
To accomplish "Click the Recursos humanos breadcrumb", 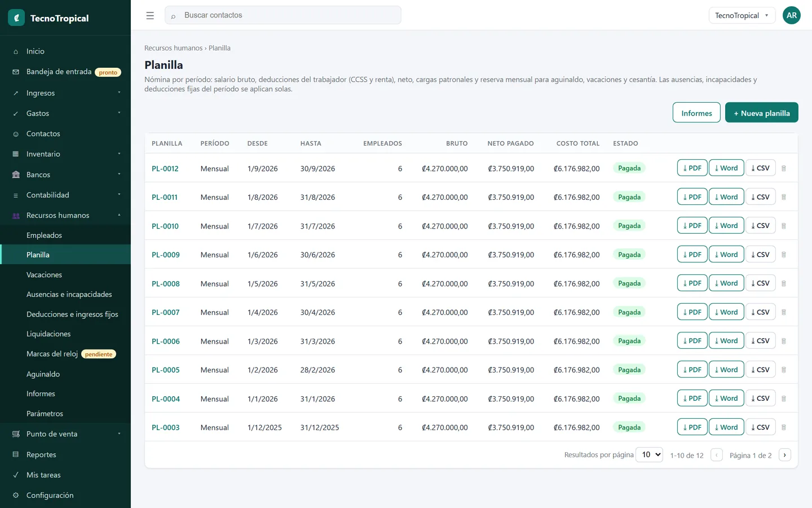I will tap(173, 48).
